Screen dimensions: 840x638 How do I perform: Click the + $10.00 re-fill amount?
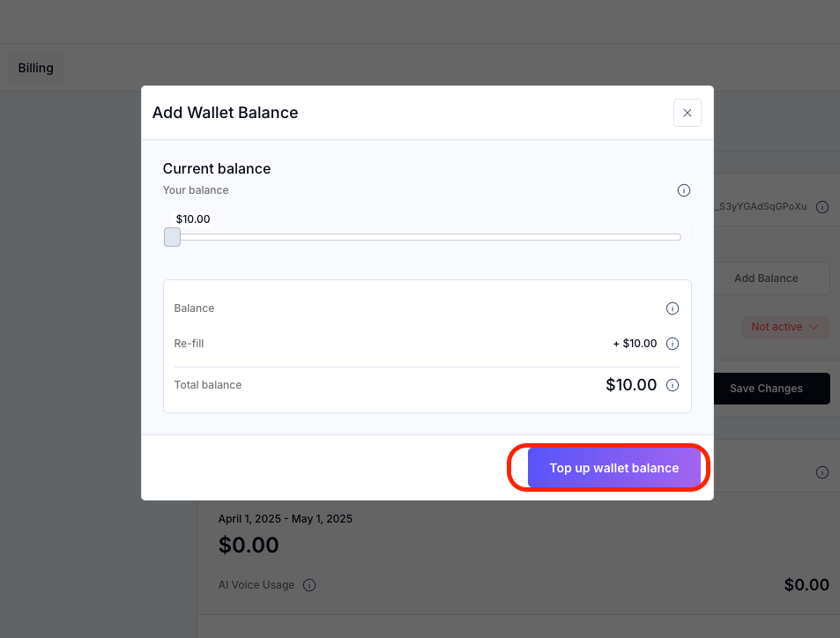tap(635, 344)
